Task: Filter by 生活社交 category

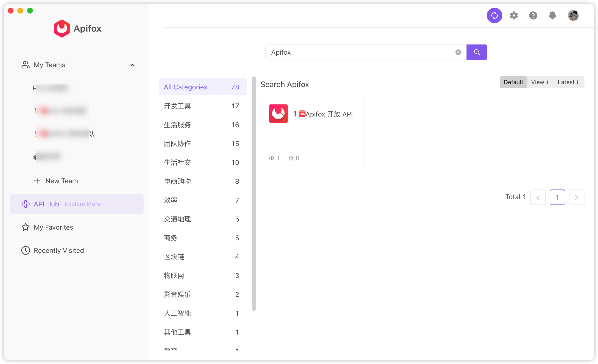Action: (x=203, y=162)
